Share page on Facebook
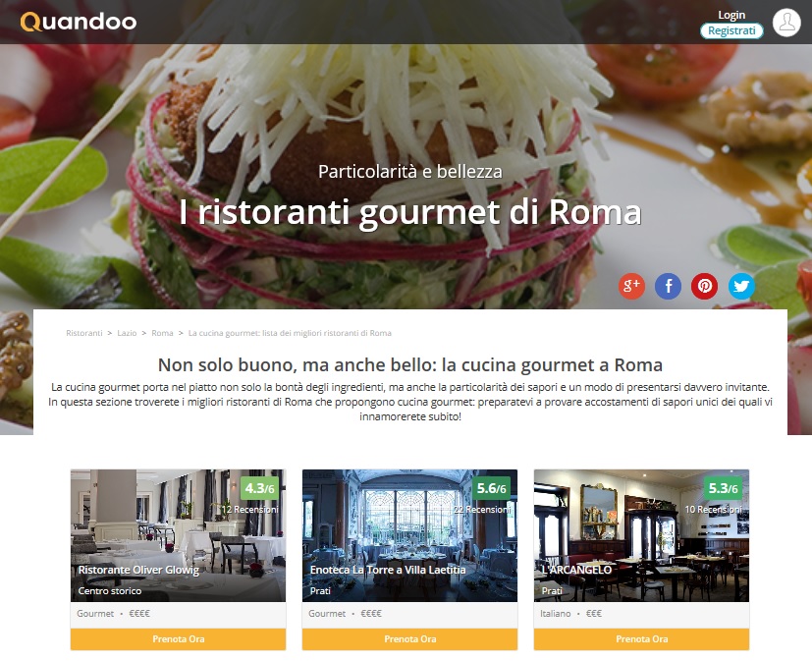 (x=668, y=286)
